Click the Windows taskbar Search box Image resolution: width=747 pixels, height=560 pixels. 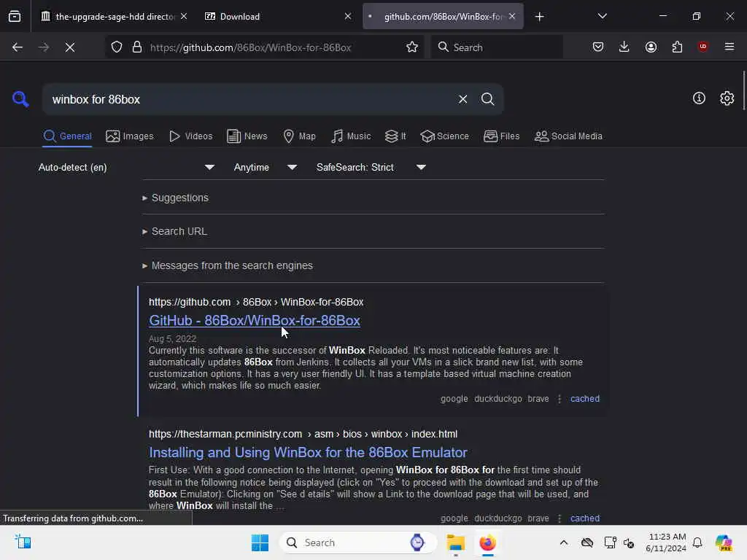point(357,542)
